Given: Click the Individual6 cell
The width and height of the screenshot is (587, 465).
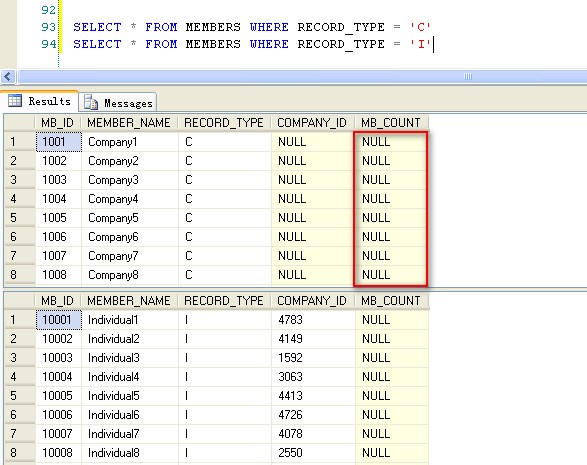Looking at the screenshot, I should pos(130,415).
